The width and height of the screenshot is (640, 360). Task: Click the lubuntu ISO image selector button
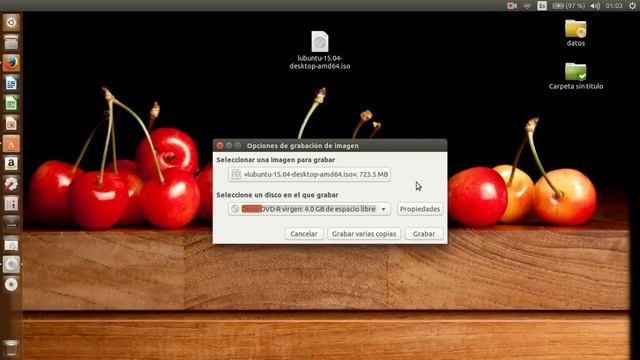[x=309, y=174]
